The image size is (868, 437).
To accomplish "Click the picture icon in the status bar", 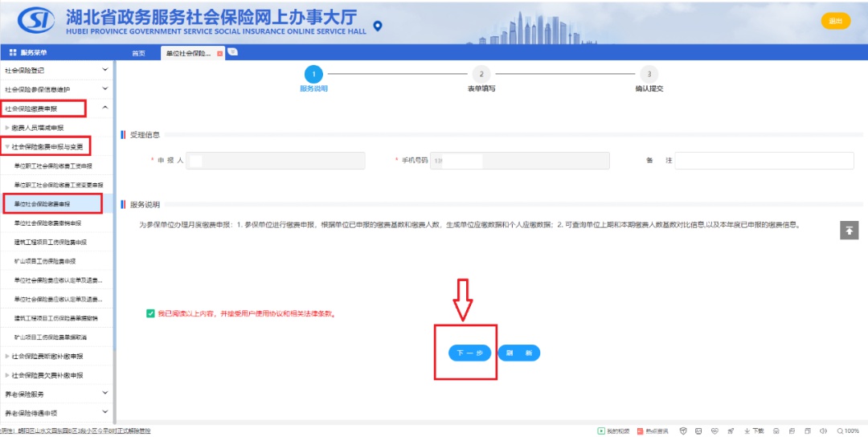I will tap(698, 431).
